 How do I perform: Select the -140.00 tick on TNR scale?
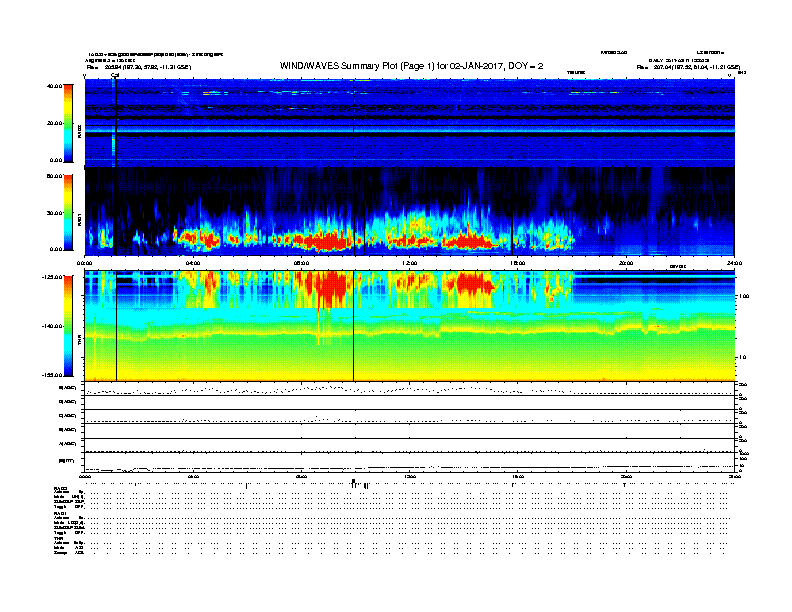point(53,326)
